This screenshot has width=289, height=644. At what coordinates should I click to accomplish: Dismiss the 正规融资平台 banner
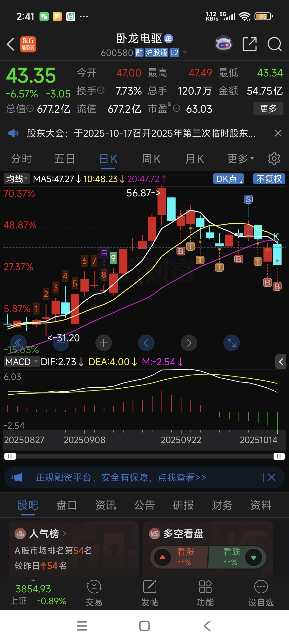coord(271,477)
